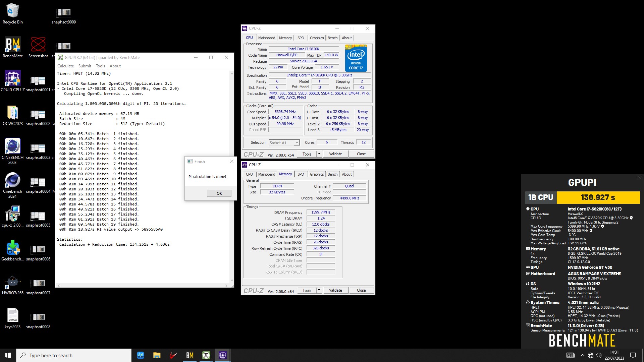The height and width of the screenshot is (362, 644).
Task: Open the Geekbench desktop icon
Action: tap(13, 250)
